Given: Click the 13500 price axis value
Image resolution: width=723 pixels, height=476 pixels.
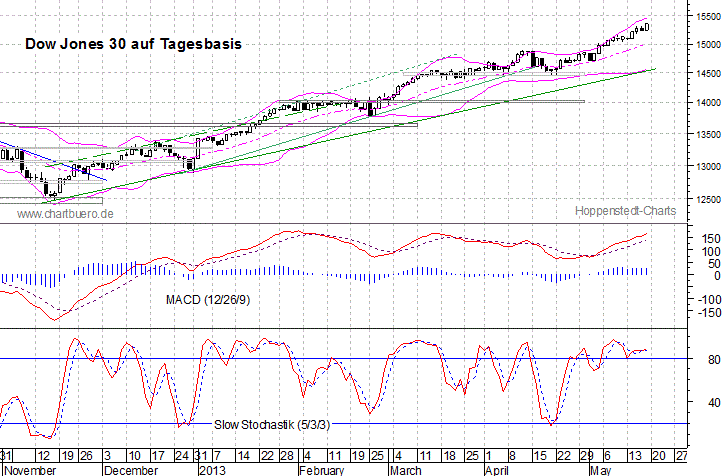Looking at the screenshot, I should (708, 134).
